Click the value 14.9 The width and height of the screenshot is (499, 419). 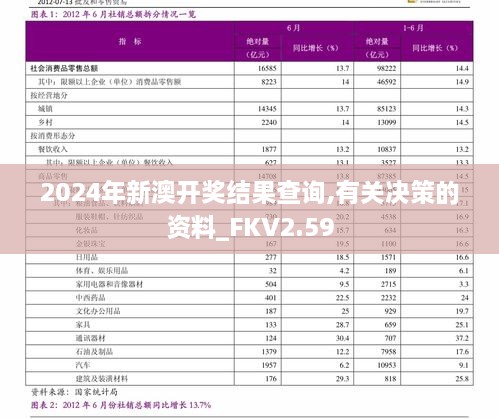point(462,82)
